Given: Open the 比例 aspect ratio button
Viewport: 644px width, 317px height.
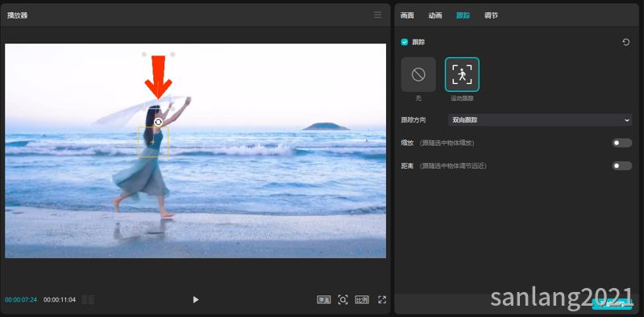Looking at the screenshot, I should 362,300.
